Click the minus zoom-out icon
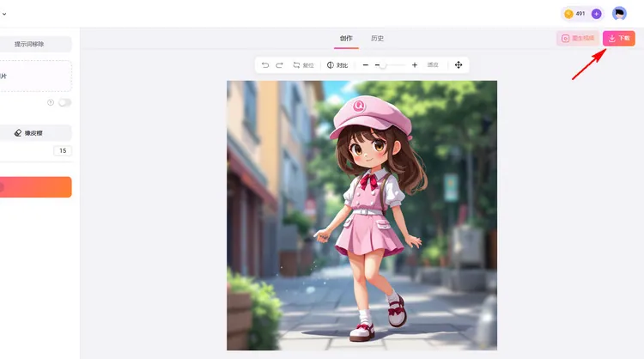The height and width of the screenshot is (359, 644). 365,65
